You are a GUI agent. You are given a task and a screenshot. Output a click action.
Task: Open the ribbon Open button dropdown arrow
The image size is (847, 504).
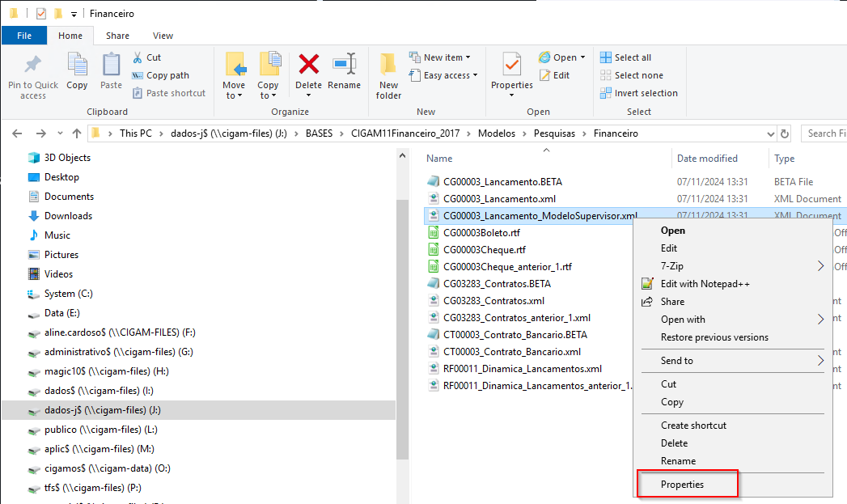click(582, 57)
